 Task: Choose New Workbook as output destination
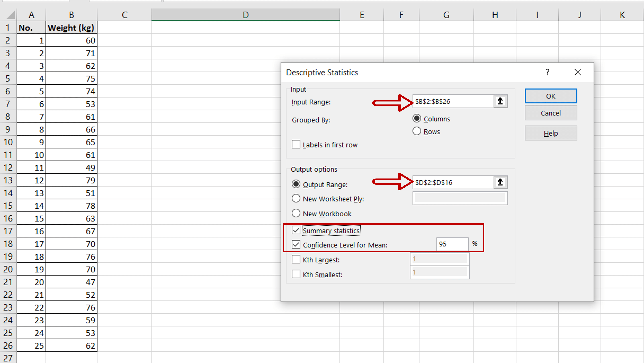(x=296, y=213)
